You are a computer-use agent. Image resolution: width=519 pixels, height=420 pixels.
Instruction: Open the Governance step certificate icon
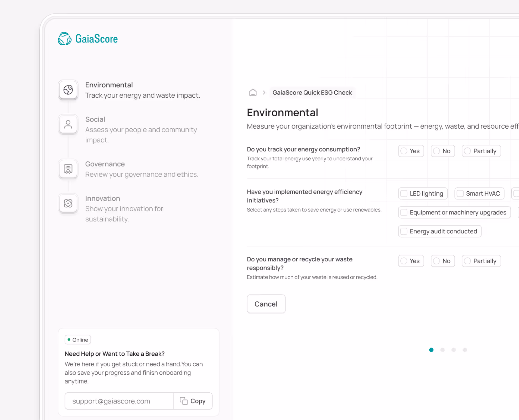coord(68,169)
